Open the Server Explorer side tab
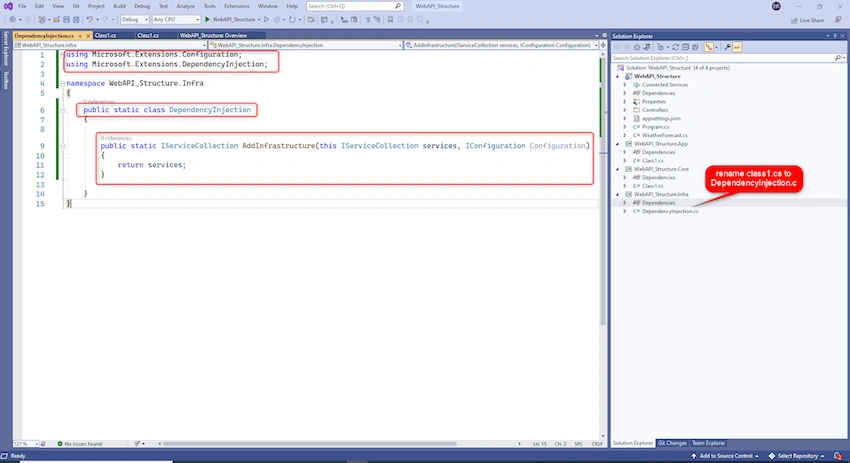The image size is (850, 463). click(x=6, y=49)
